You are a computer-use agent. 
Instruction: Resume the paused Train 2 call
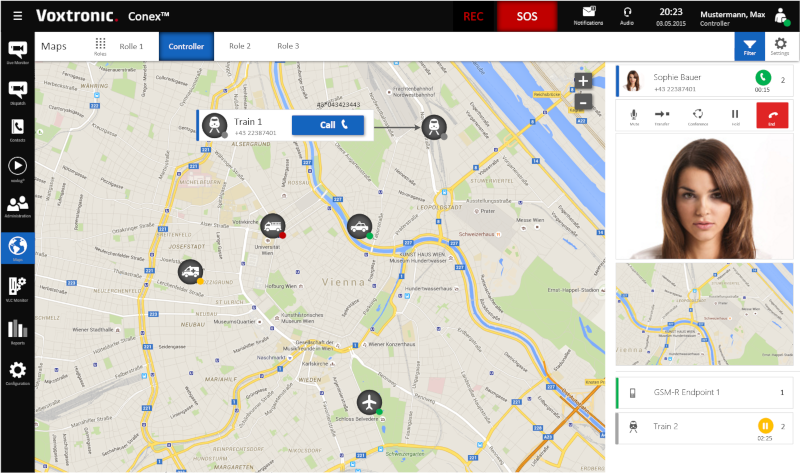765,426
